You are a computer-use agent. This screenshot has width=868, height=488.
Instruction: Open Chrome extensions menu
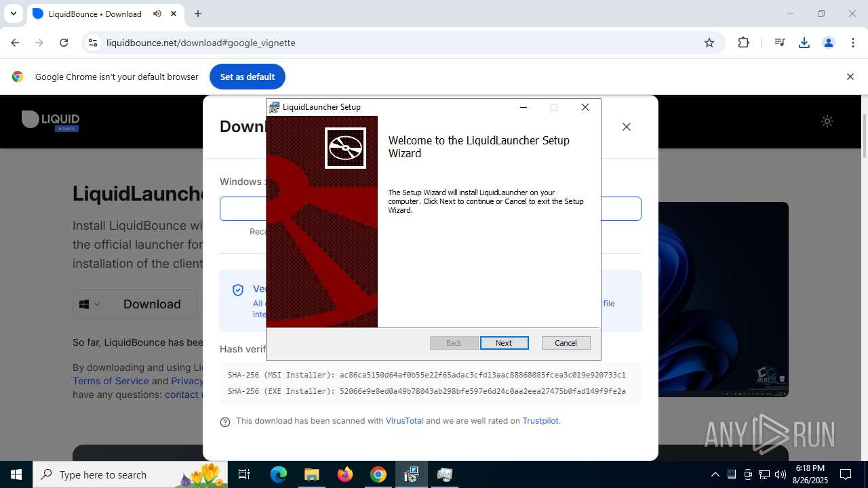tap(744, 43)
